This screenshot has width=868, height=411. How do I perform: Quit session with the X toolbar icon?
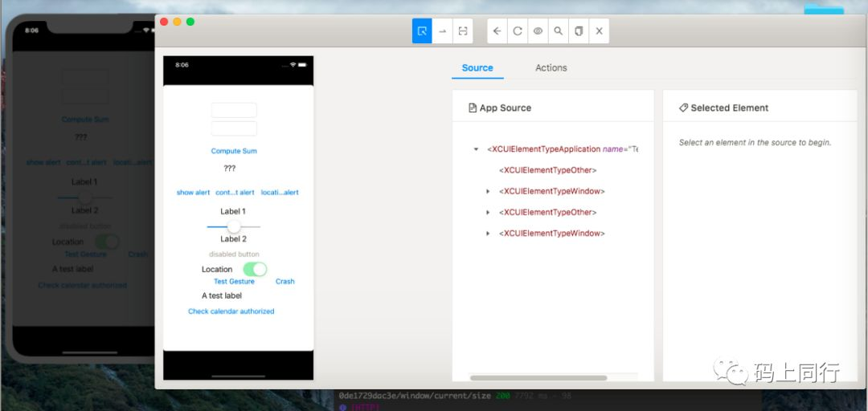point(599,31)
